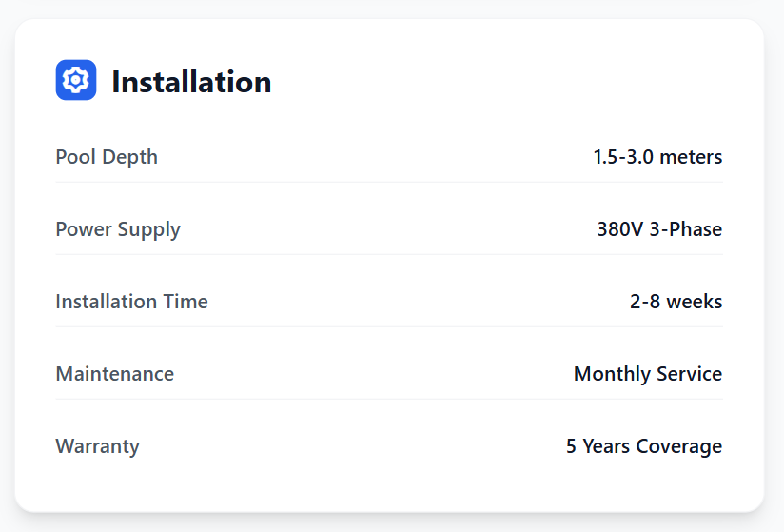Select the Power Supply label

118,229
